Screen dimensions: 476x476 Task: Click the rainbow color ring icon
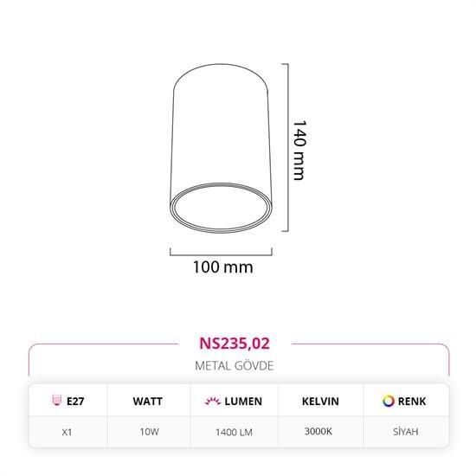pyautogui.click(x=389, y=401)
